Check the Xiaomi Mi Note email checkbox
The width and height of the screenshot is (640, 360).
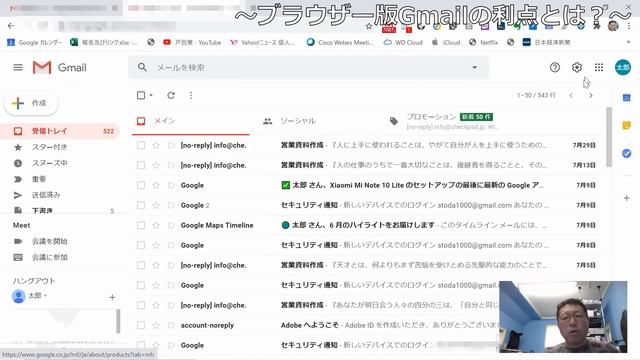pos(141,185)
